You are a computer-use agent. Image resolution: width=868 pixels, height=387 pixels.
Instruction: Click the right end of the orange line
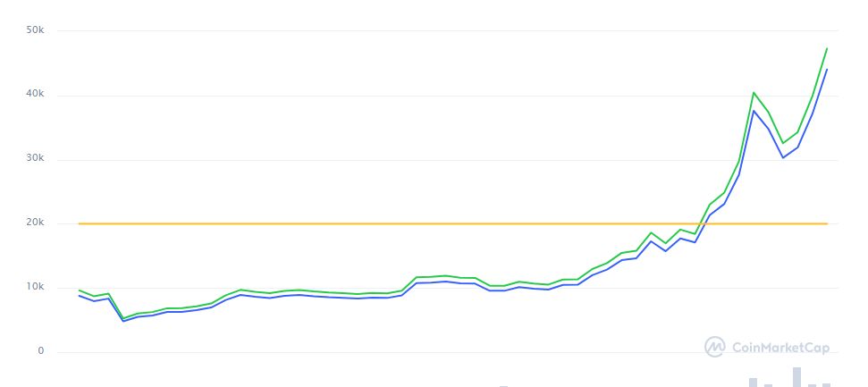point(827,223)
